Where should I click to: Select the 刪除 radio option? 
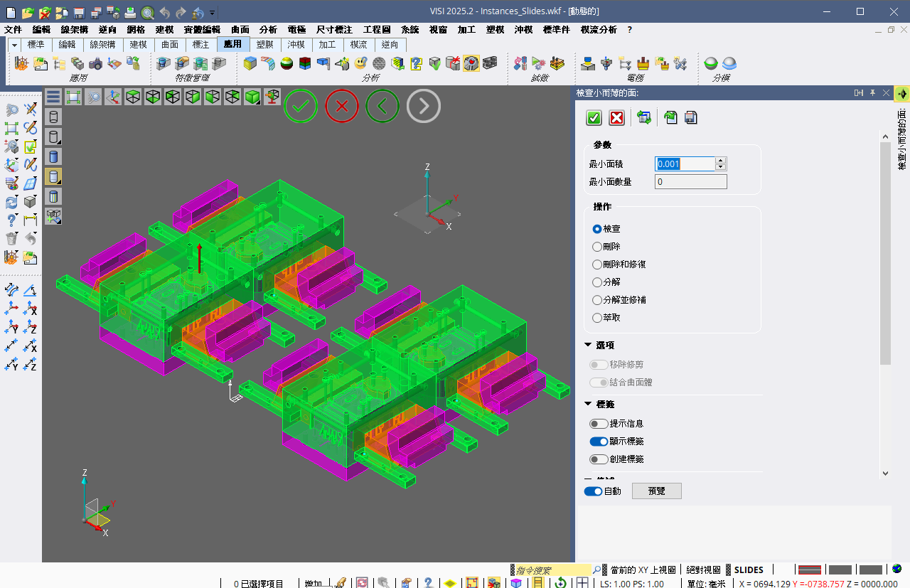(597, 247)
